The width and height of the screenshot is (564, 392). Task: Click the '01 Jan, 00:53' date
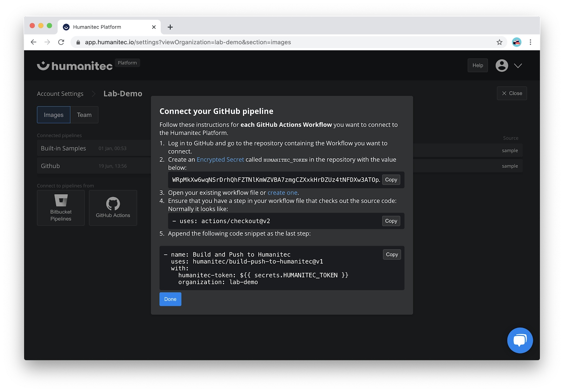tap(112, 148)
